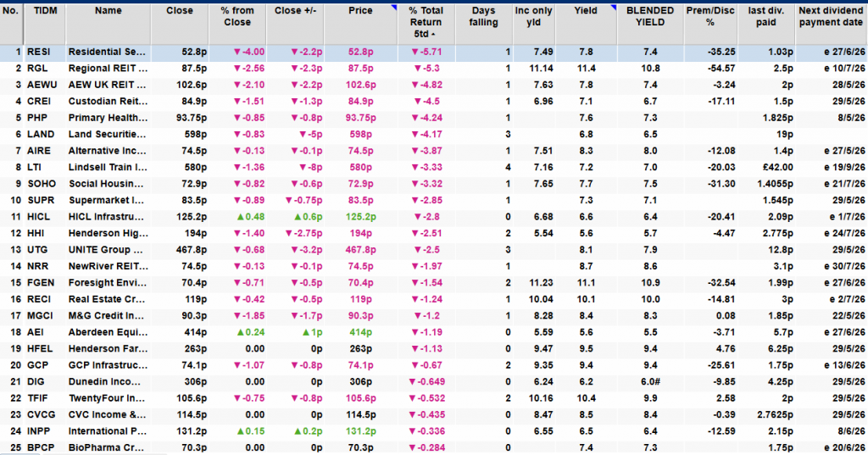The image size is (868, 455).
Task: Open the LAND ticker row
Action: coord(41,134)
